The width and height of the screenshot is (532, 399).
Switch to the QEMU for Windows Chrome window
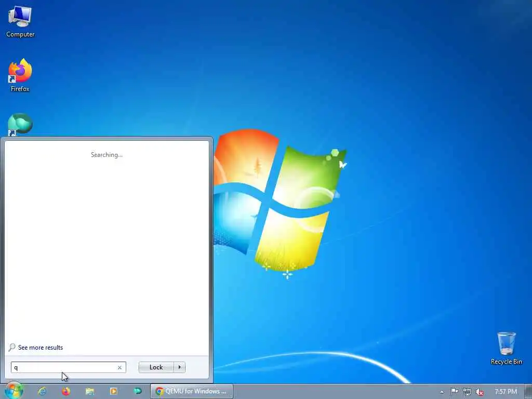tap(192, 391)
